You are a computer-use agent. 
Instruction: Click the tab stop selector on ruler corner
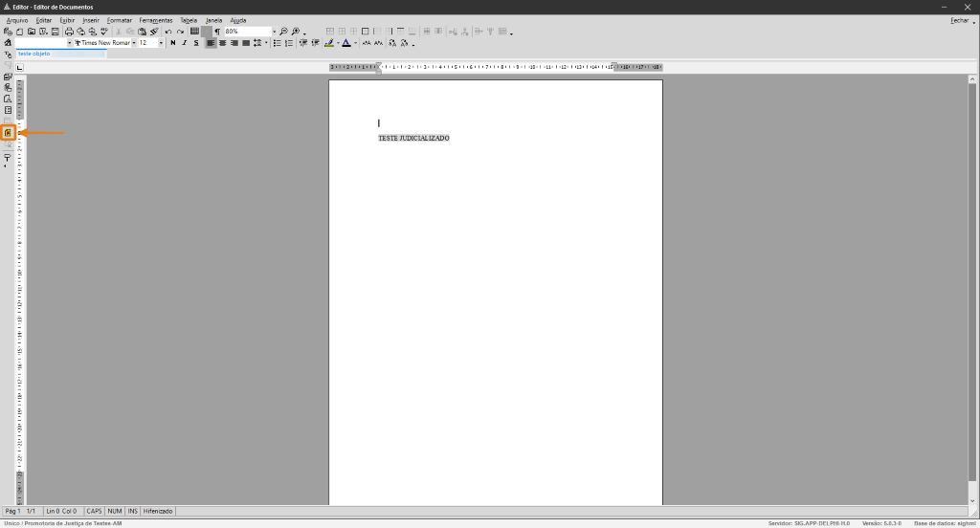(20, 68)
